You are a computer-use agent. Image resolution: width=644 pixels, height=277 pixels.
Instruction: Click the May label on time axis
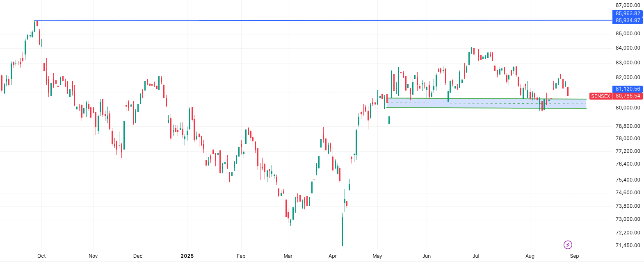pos(377,256)
